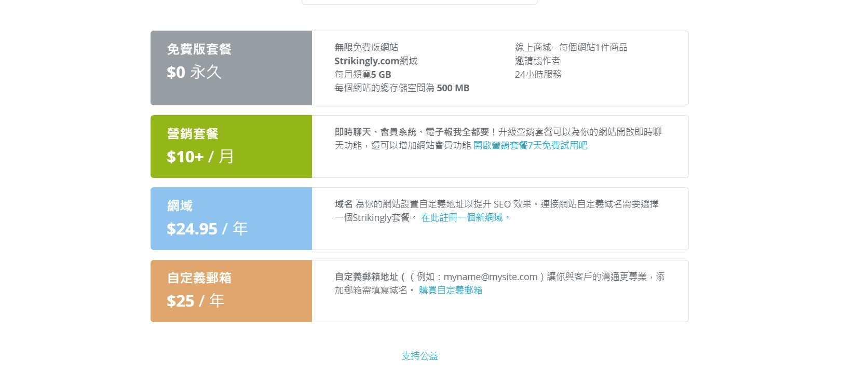Click the $24.95 / 年 price text
Screen dimensions: 868x373
pos(207,229)
